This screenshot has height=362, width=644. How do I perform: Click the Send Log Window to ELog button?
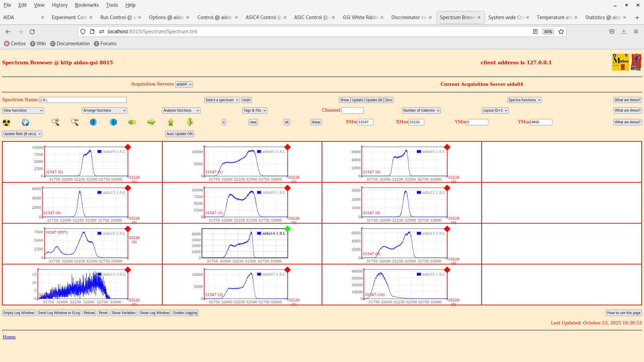click(59, 313)
